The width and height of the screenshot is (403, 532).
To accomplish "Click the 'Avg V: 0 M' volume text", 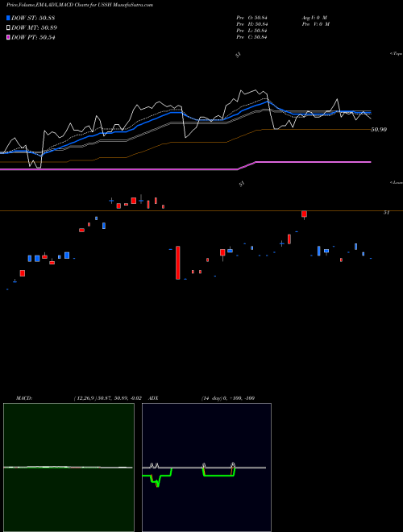I will [315, 18].
